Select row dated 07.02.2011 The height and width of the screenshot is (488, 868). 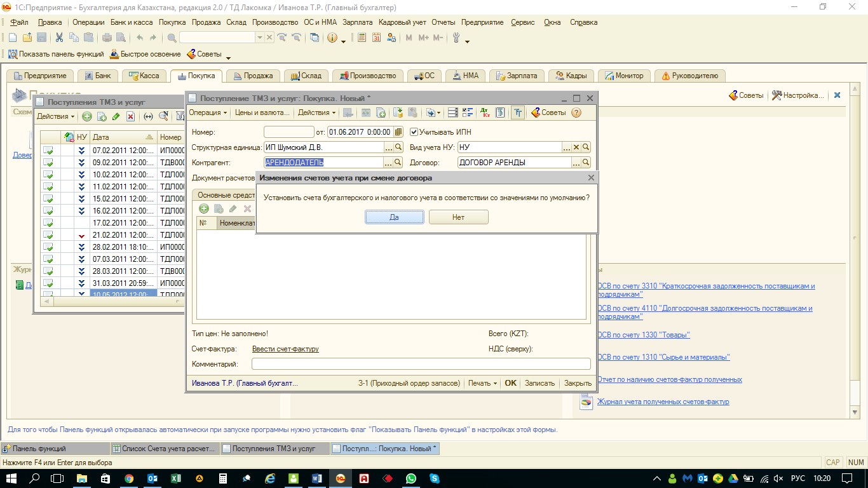[x=112, y=151]
